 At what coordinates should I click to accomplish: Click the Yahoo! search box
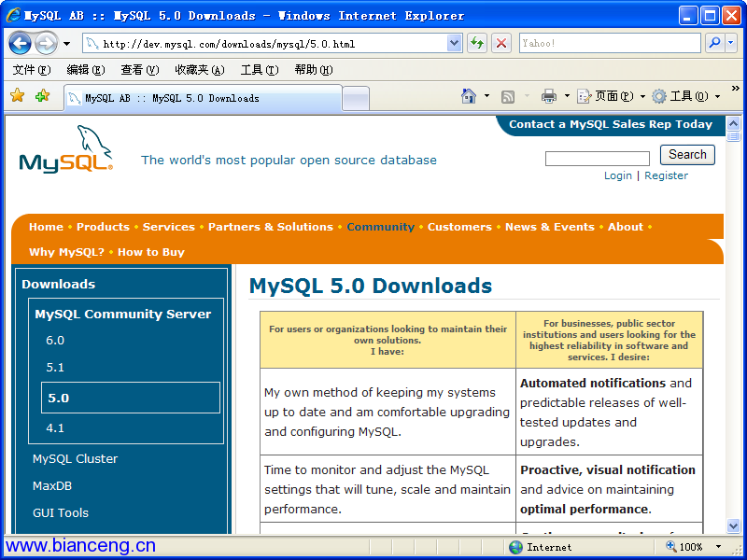click(610, 43)
